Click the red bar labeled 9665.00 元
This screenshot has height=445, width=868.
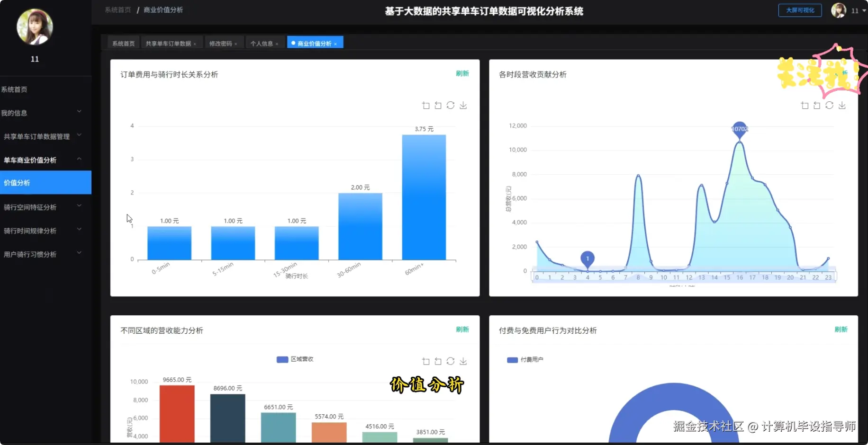(x=177, y=414)
